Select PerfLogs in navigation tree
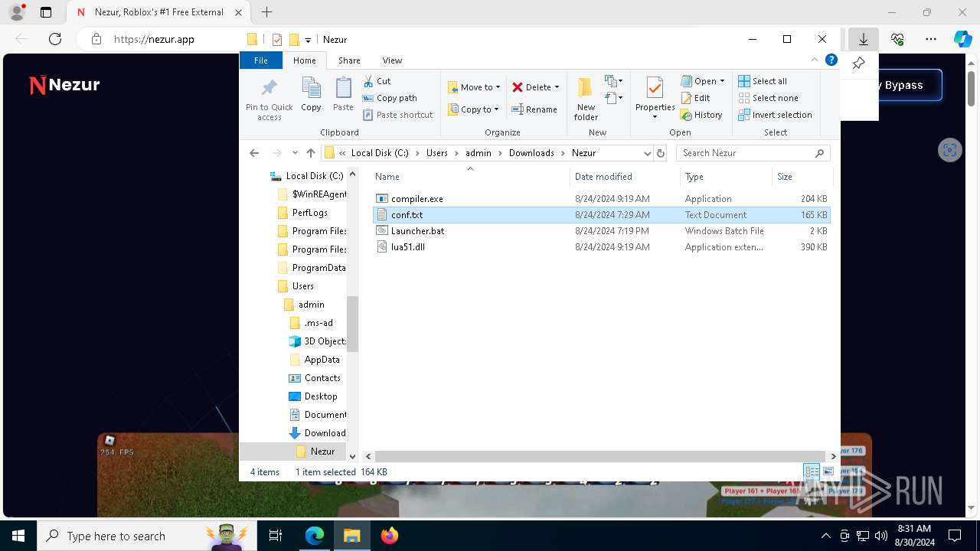 (x=309, y=213)
